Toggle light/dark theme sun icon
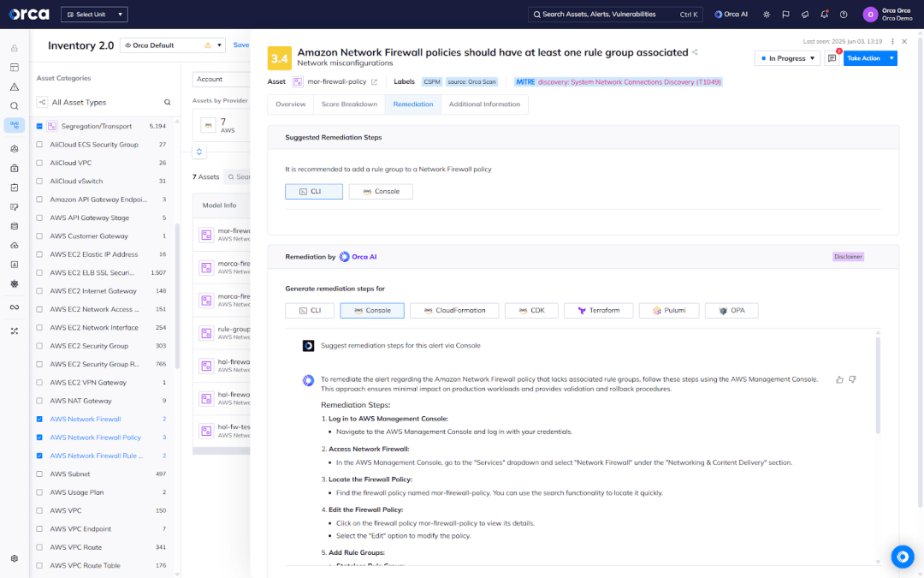 766,15
